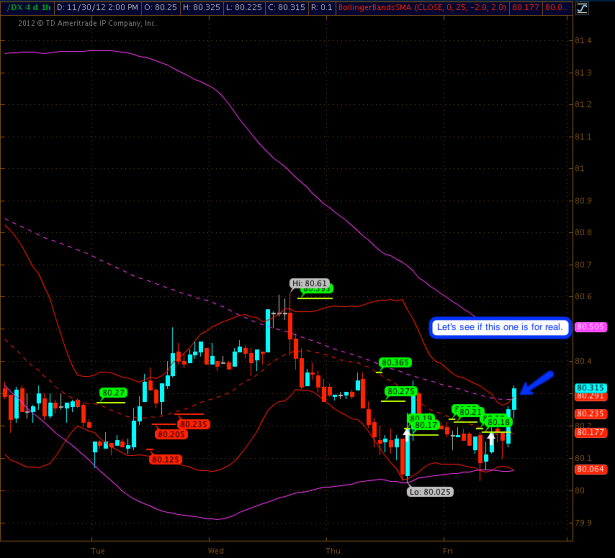Open the /DX 4 d 1h symbol label

point(28,7)
